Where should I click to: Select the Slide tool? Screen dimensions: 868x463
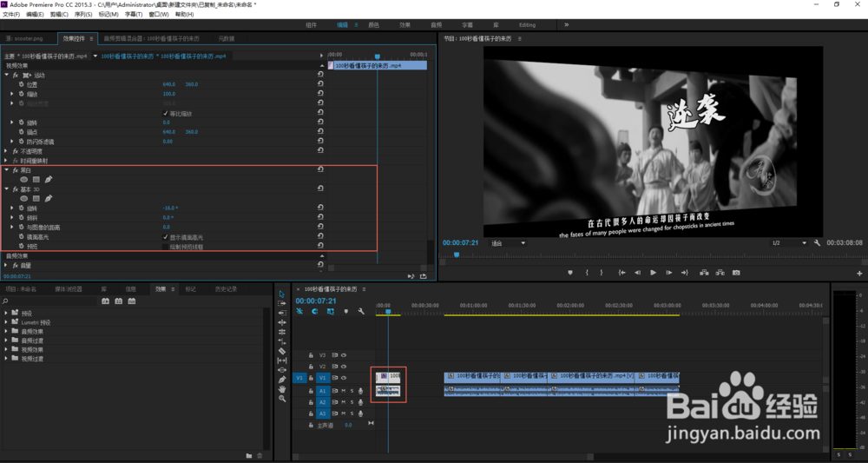282,370
